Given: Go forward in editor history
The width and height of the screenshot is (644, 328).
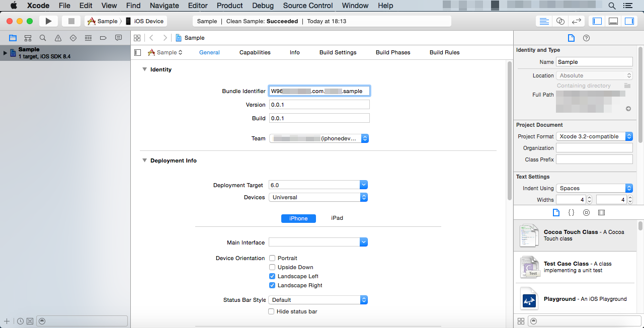Looking at the screenshot, I should [165, 38].
